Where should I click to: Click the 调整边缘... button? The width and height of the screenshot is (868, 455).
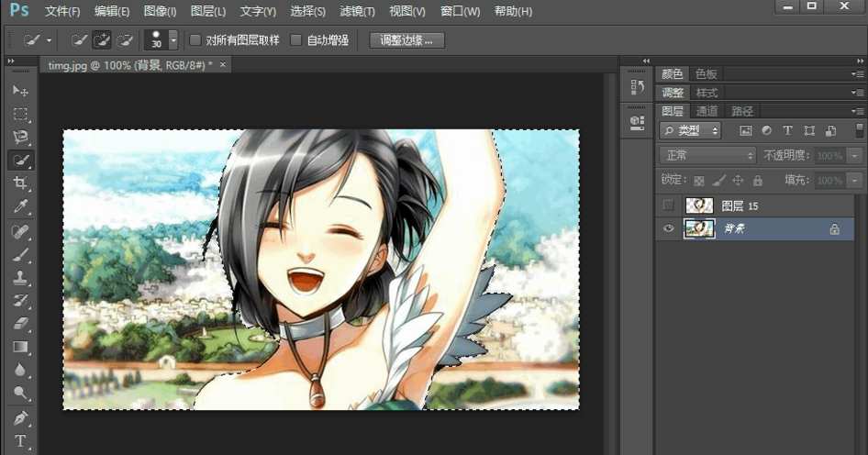click(x=406, y=40)
